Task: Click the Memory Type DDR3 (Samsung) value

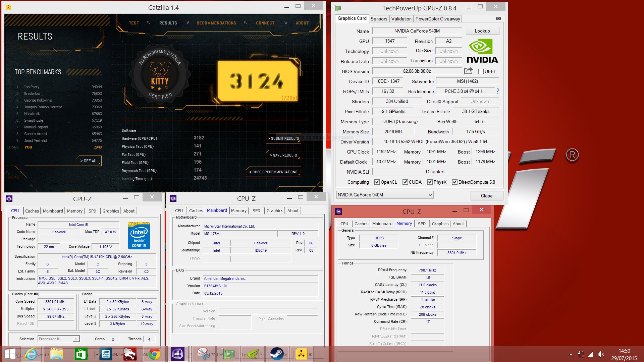Action: [400, 121]
